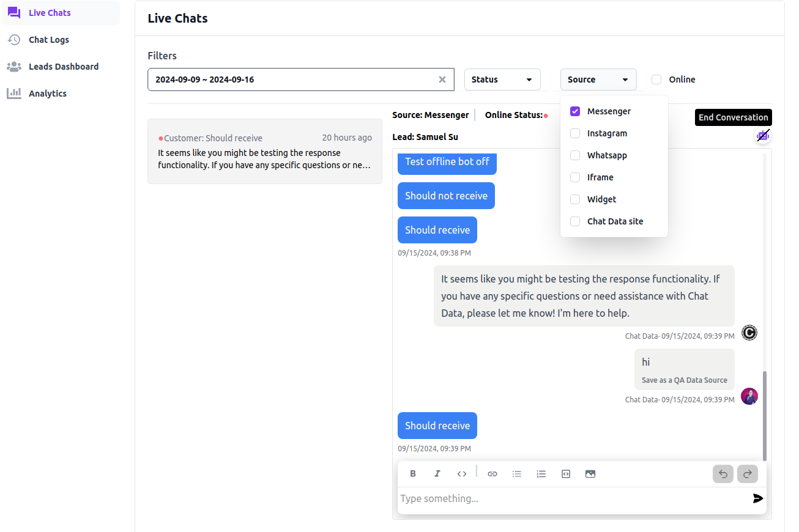The width and height of the screenshot is (799, 532).
Task: Click the Live Chats page heading
Action: click(x=178, y=18)
